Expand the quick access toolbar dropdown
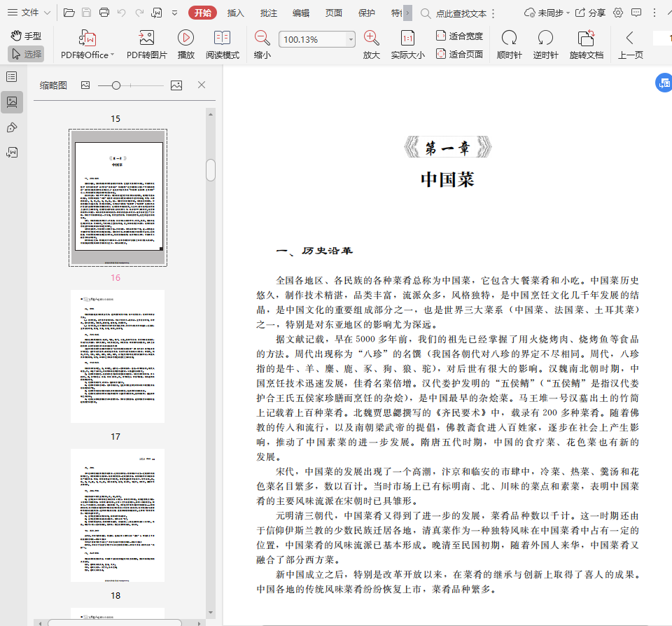The image size is (672, 626). click(x=174, y=13)
